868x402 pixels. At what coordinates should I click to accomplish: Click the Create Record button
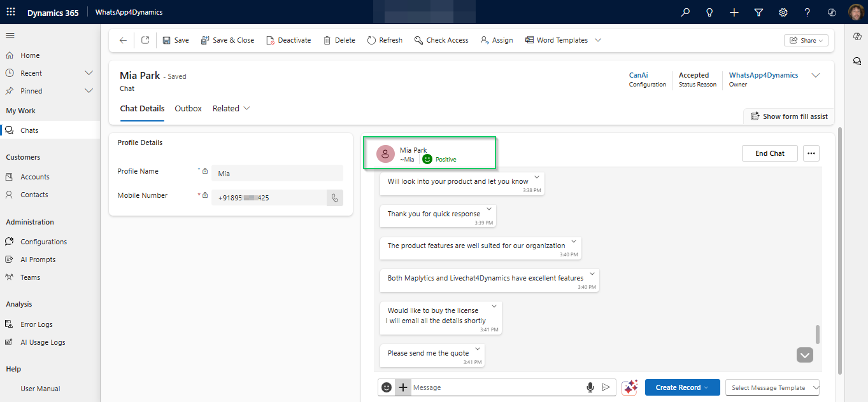pos(682,387)
